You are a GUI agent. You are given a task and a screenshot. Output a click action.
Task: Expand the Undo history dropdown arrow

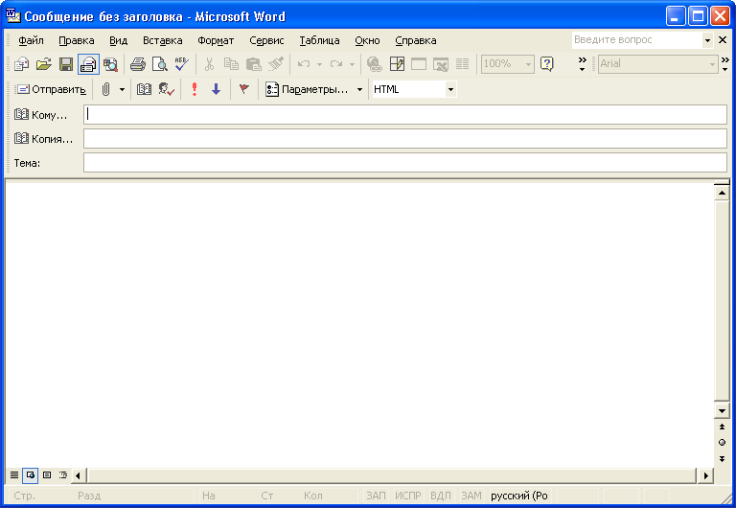click(x=319, y=64)
